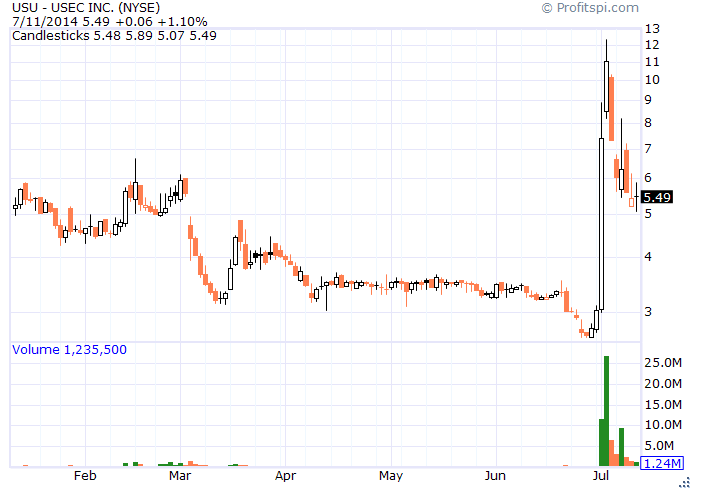Click the 'Feb' month label on the time axis
This screenshot has height=500, width=709.
(x=85, y=476)
